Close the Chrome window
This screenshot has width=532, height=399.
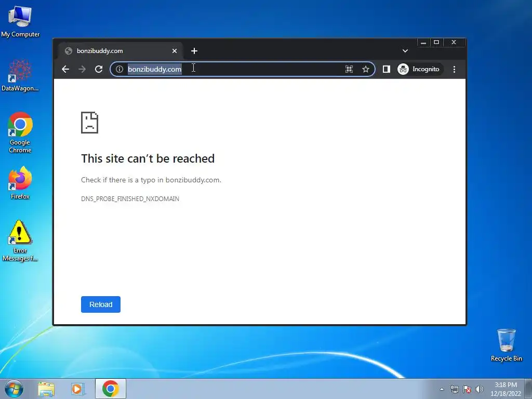454,43
